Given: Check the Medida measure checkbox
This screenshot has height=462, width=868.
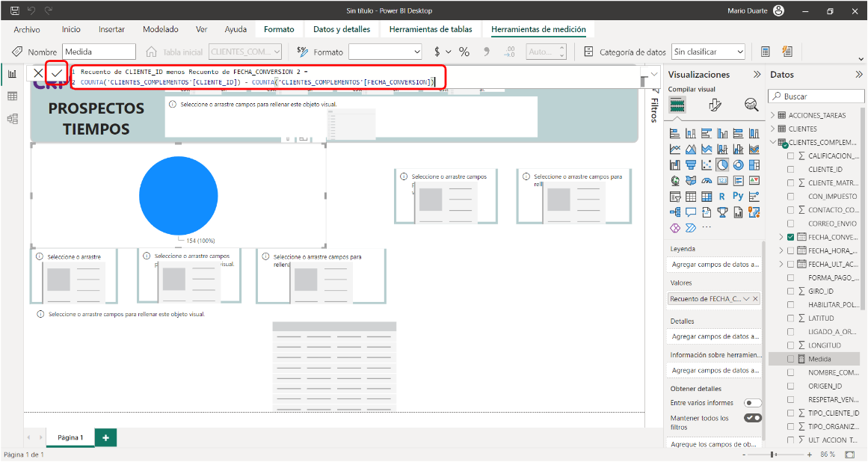Looking at the screenshot, I should 790,359.
